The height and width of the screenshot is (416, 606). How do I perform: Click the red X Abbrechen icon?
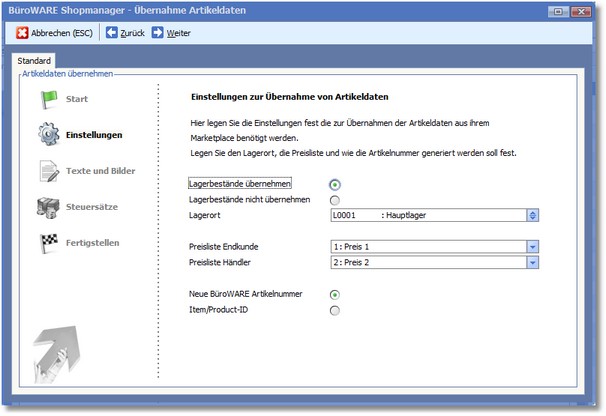pos(22,33)
